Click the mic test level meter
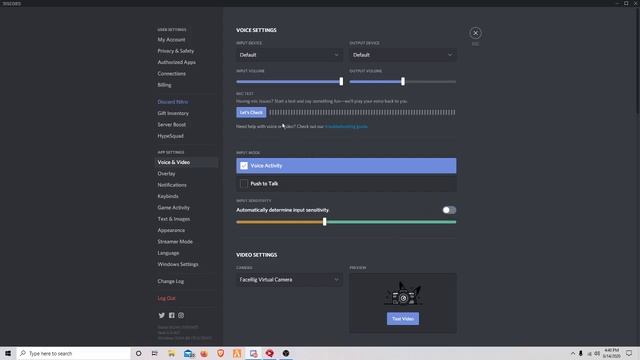This screenshot has height=360, width=640. click(x=362, y=112)
